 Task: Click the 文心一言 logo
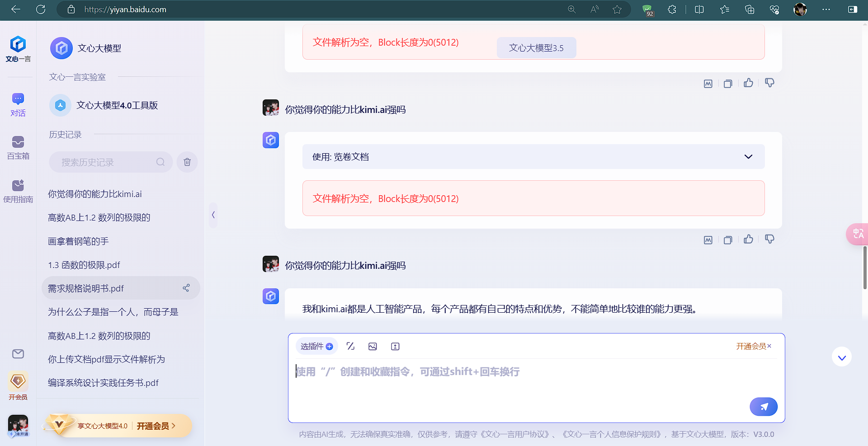coord(18,49)
